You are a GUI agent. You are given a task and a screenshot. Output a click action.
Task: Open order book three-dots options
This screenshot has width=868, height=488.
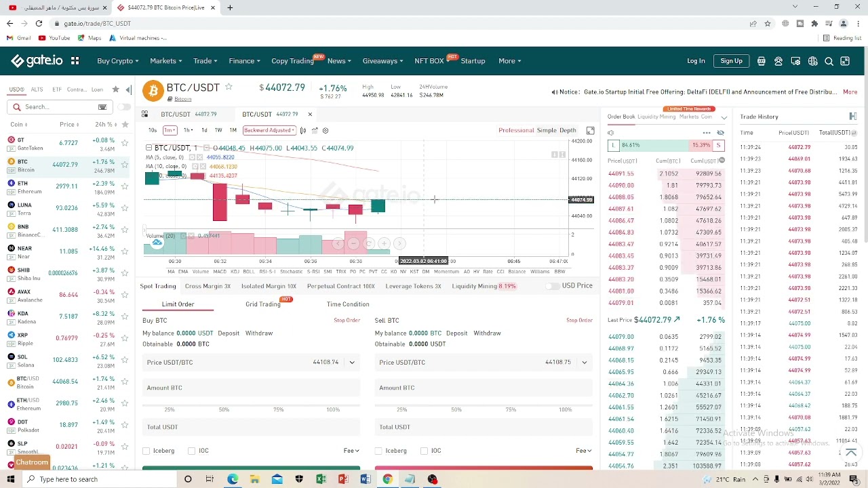coord(707,133)
